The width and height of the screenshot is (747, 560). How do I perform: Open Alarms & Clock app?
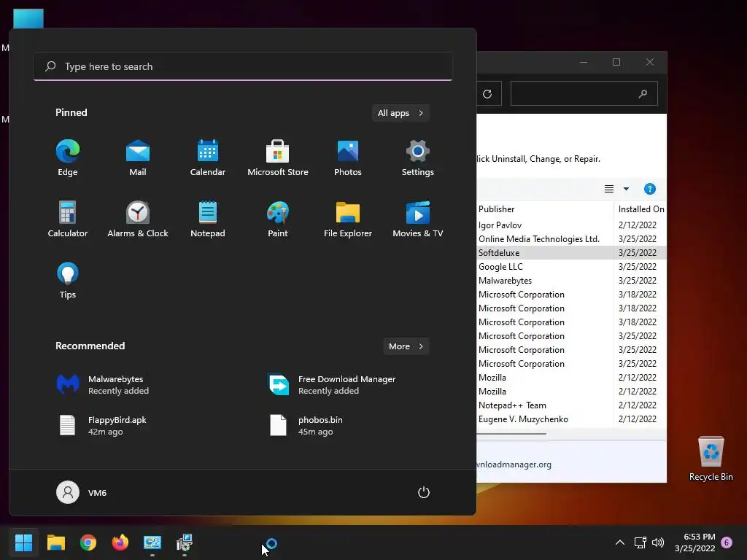(x=138, y=219)
